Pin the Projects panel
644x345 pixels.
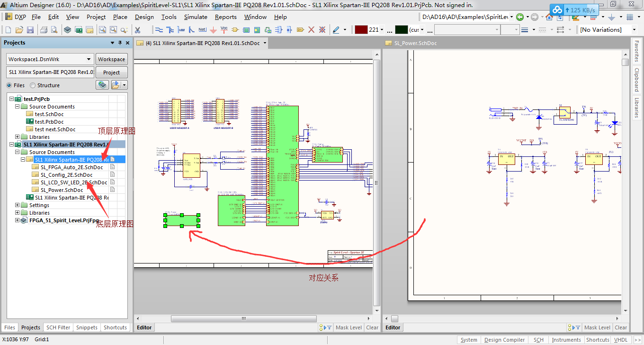[x=120, y=43]
